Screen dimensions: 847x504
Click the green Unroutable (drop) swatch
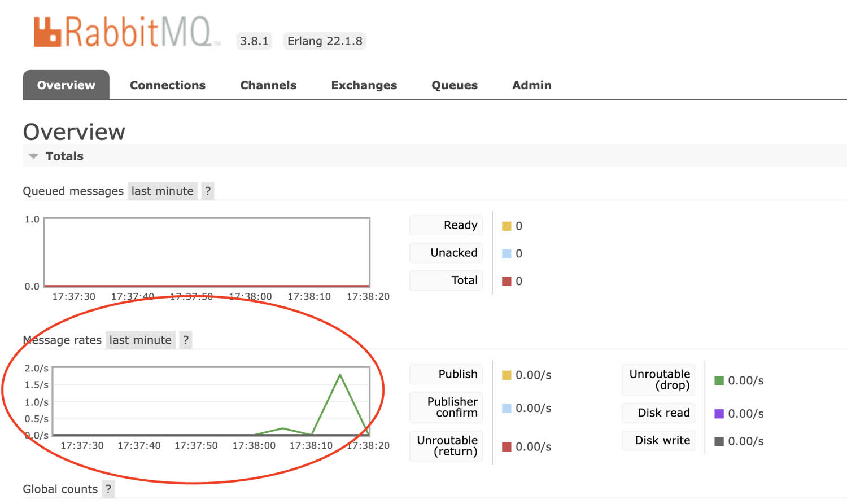pos(719,381)
